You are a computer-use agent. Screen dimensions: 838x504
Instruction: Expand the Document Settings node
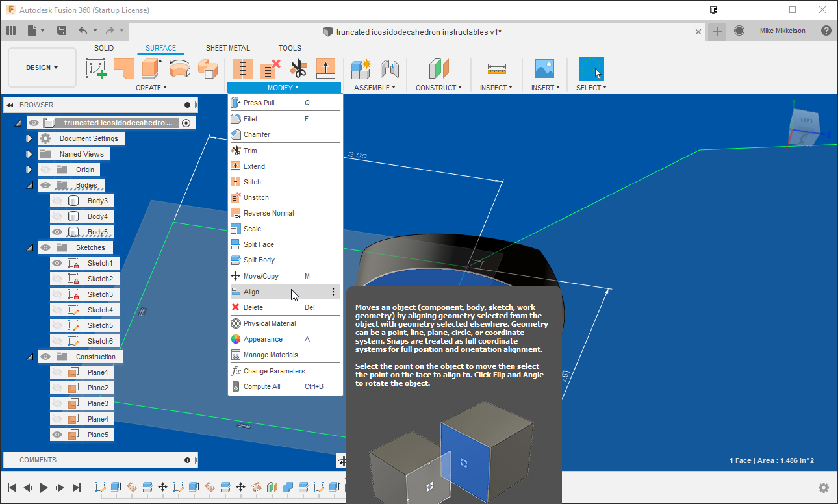[29, 138]
